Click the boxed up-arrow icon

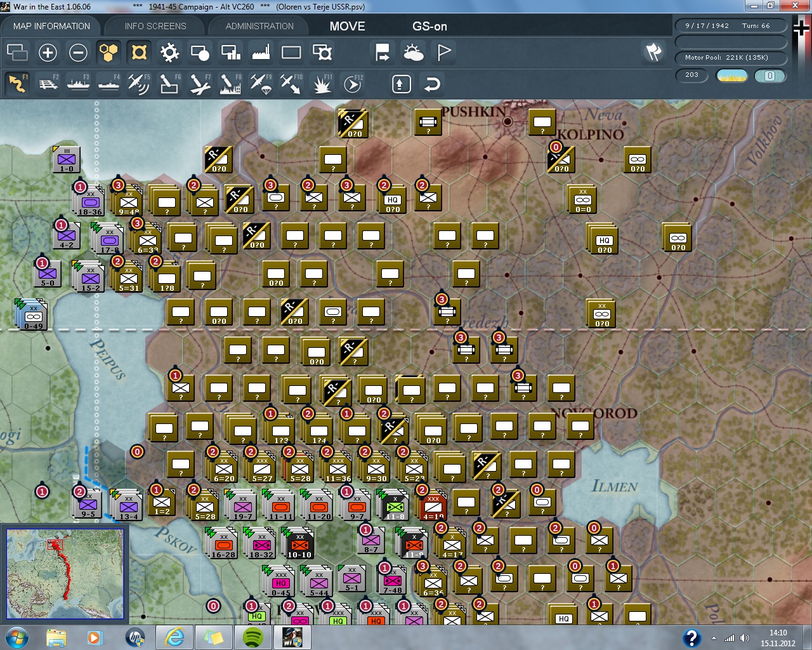(402, 84)
